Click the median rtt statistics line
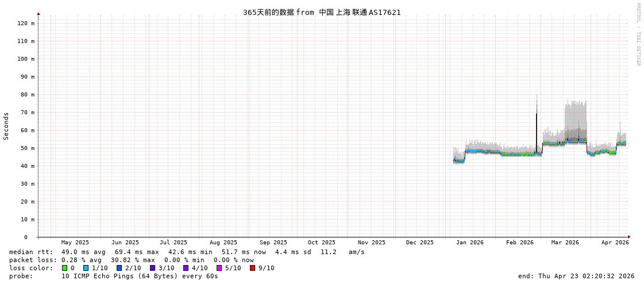This screenshot has width=644, height=284. pos(187,252)
